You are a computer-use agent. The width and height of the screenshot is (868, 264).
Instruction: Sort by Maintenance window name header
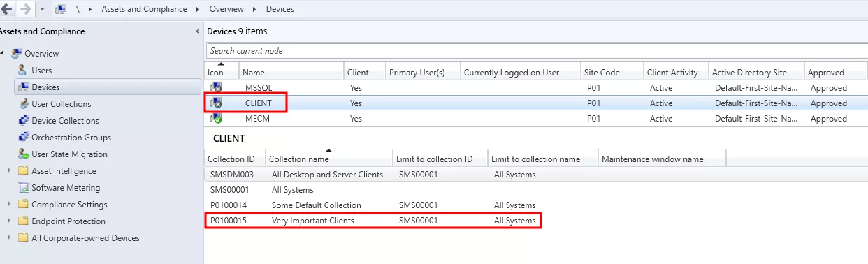point(663,159)
